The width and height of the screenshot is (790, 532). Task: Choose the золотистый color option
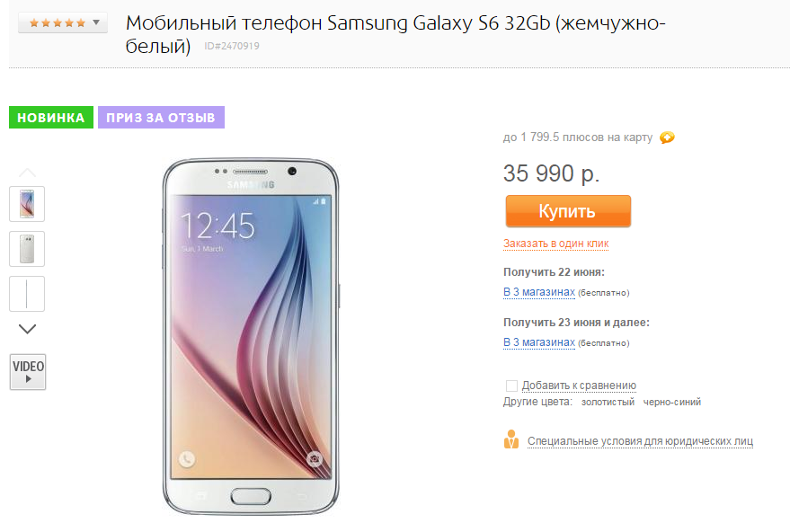pos(608,402)
